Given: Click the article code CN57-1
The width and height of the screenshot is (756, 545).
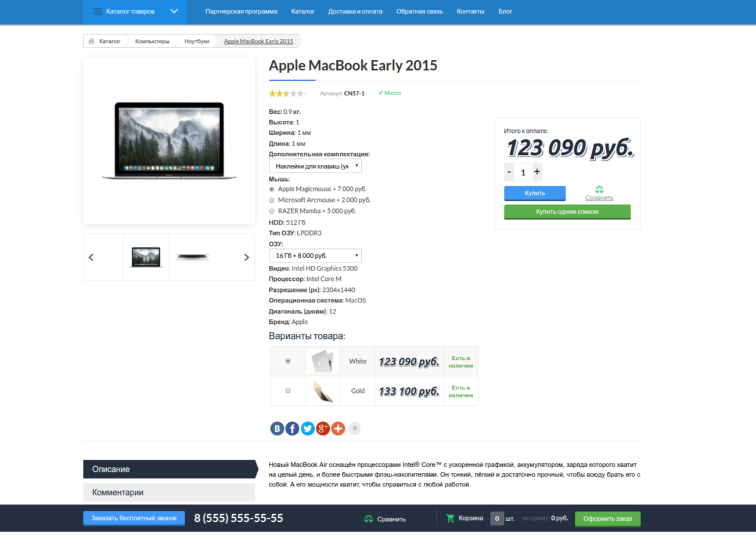Looking at the screenshot, I should (354, 93).
